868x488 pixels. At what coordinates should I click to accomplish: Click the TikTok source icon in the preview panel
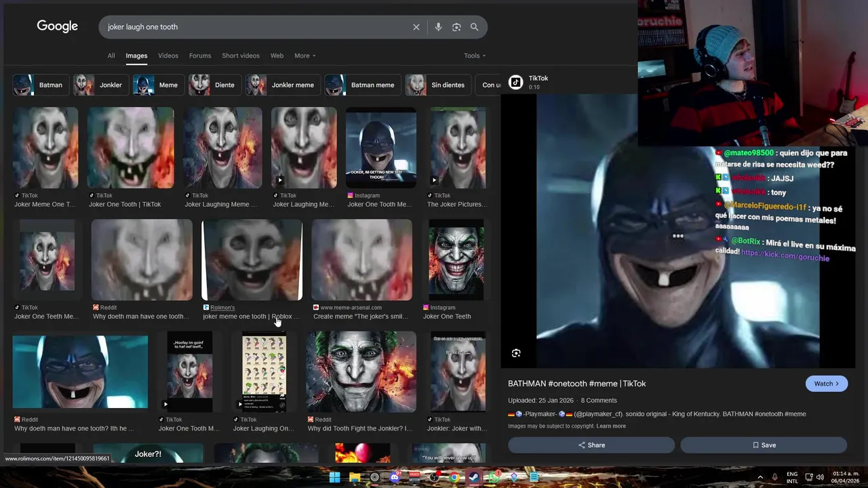pos(516,82)
